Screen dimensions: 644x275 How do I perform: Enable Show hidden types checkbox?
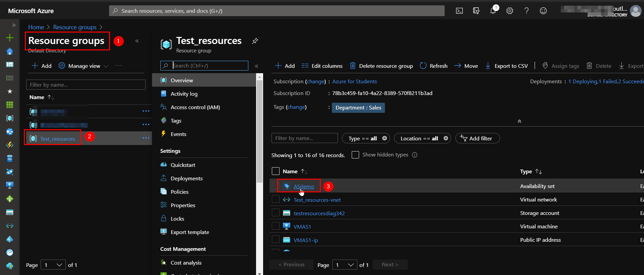[355, 155]
